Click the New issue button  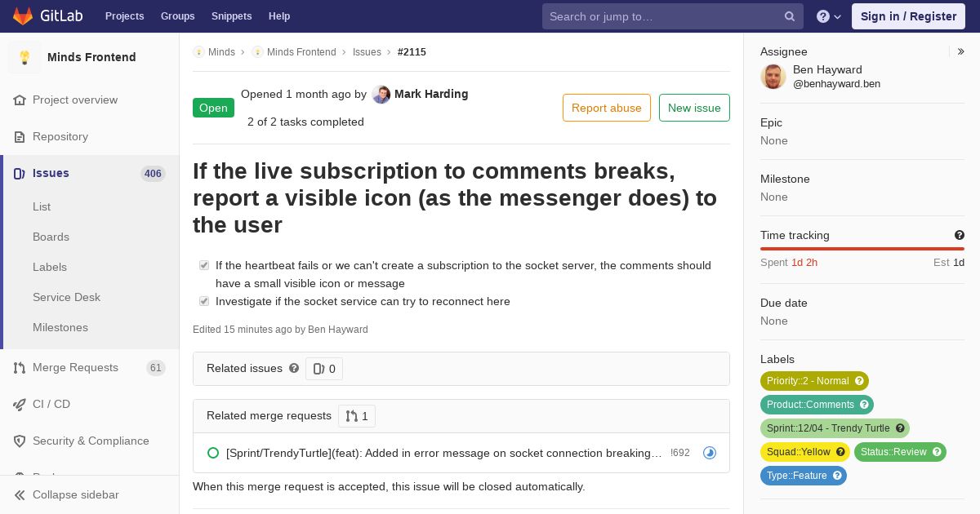(x=694, y=108)
